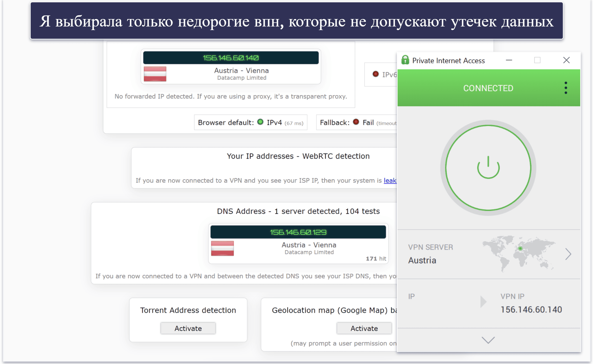593x364 pixels.
Task: Click 'Austria - Vienna' in DNS result
Action: [x=309, y=245]
